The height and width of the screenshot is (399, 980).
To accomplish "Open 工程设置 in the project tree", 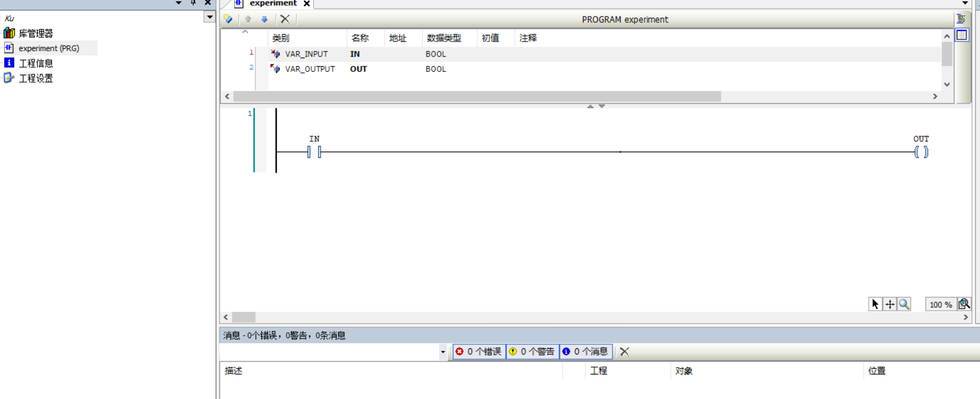I will click(36, 78).
